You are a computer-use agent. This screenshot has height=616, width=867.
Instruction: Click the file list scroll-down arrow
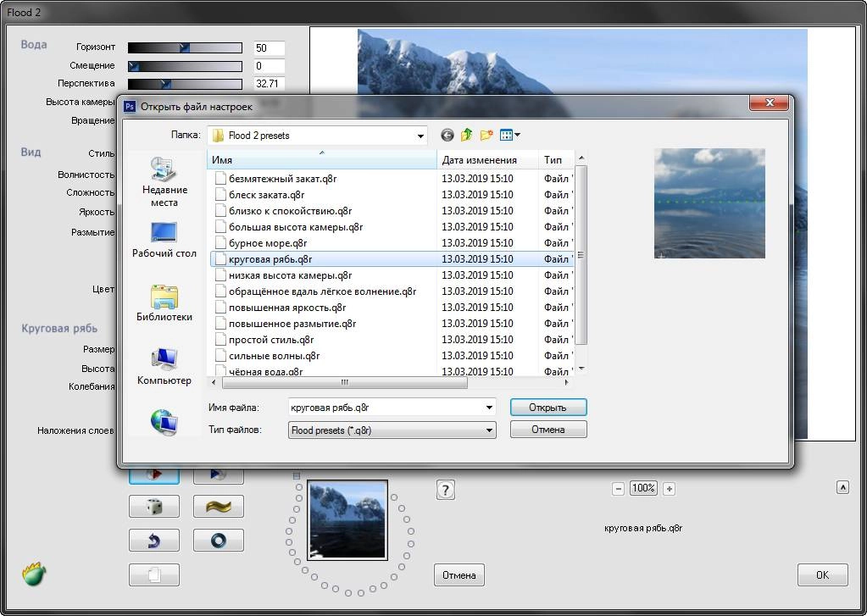[x=581, y=369]
